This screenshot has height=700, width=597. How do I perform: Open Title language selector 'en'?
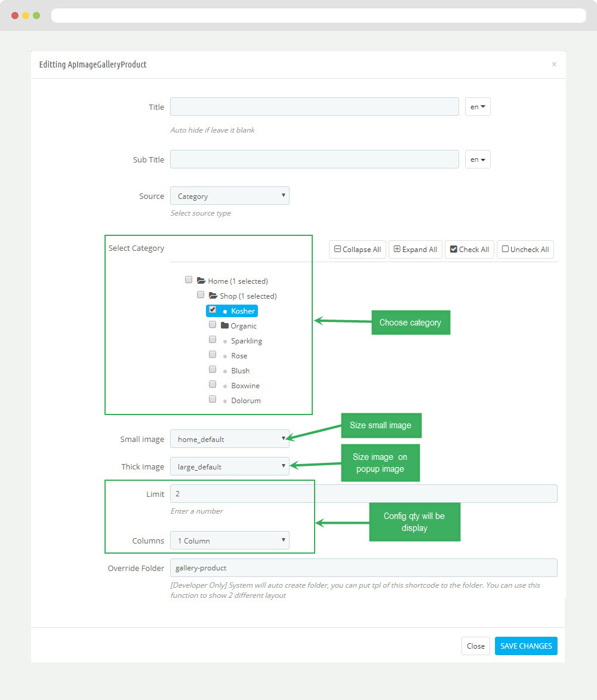[x=478, y=107]
